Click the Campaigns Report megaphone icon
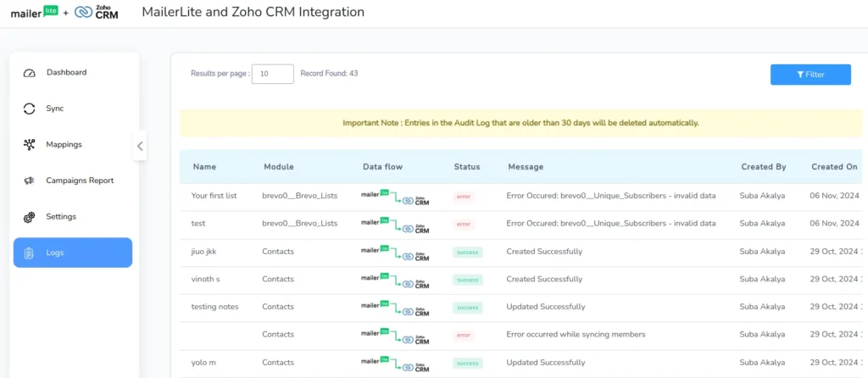Viewport: 868px width, 378px height. (x=30, y=181)
